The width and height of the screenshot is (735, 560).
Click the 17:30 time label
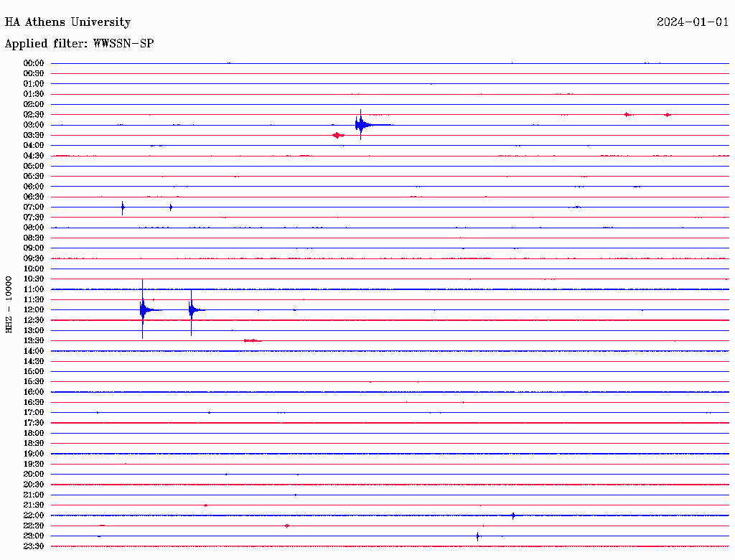tap(34, 423)
